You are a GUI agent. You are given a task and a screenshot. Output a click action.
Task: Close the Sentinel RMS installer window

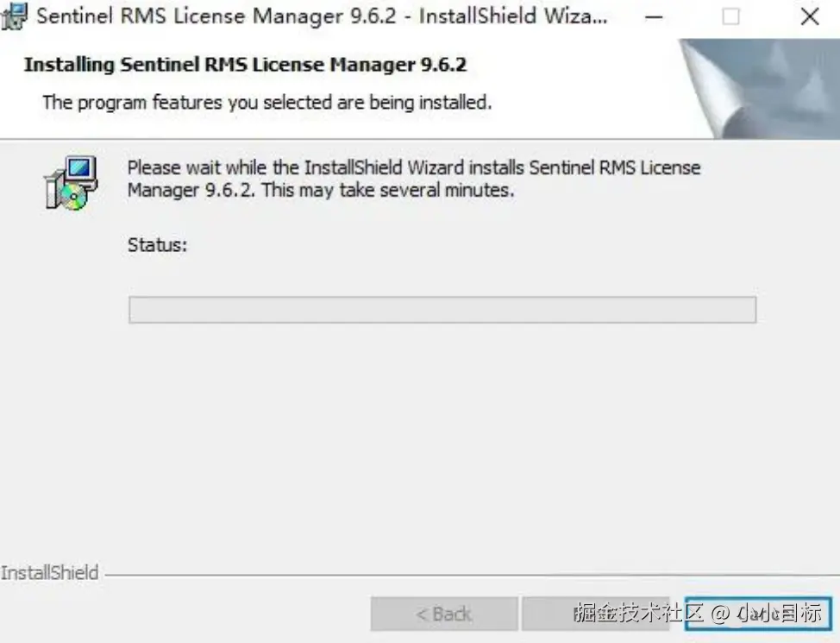click(x=810, y=17)
